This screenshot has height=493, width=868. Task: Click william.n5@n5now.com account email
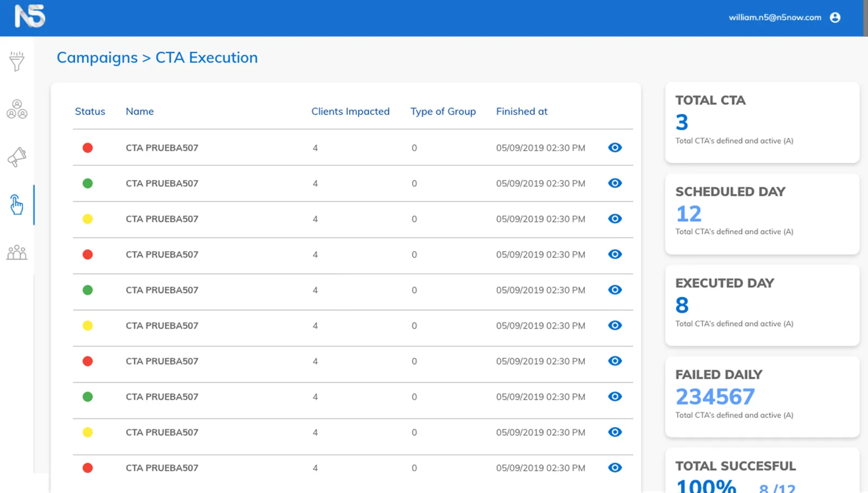tap(775, 17)
